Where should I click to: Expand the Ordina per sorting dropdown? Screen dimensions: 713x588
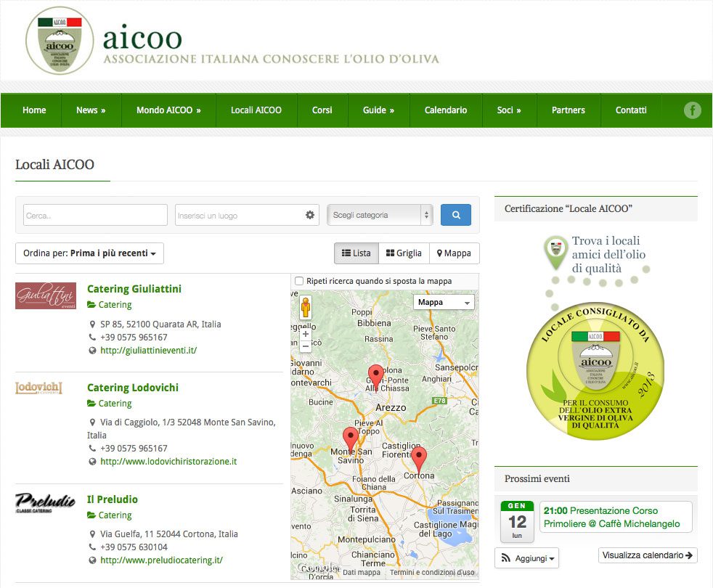89,253
